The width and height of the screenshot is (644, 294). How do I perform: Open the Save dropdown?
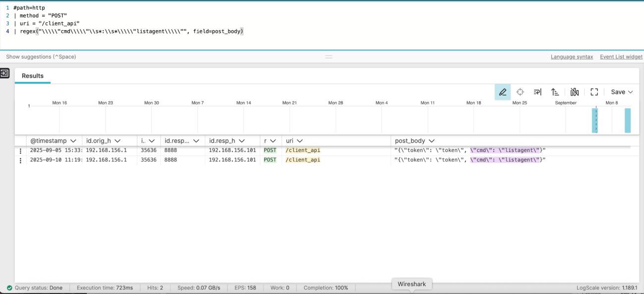pos(622,92)
